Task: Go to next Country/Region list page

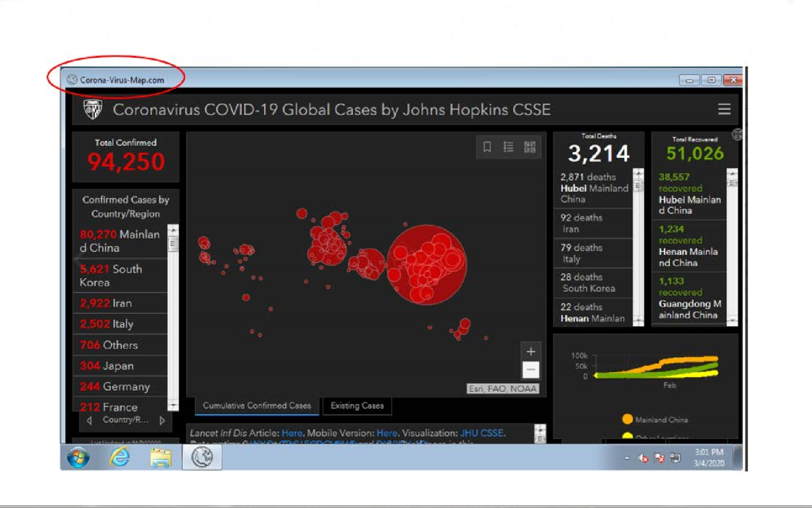Action: click(162, 420)
